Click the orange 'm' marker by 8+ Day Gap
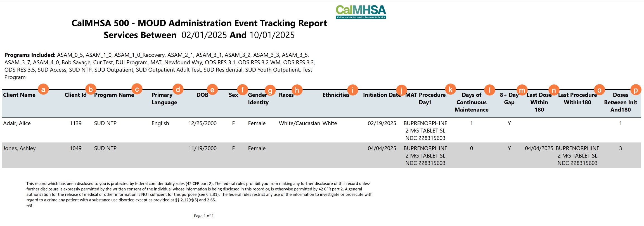 [x=522, y=90]
